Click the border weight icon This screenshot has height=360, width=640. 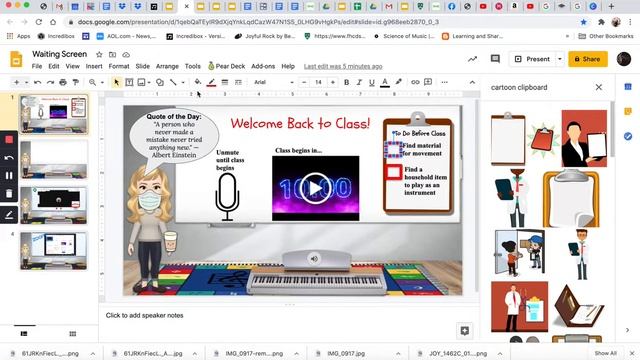click(224, 82)
